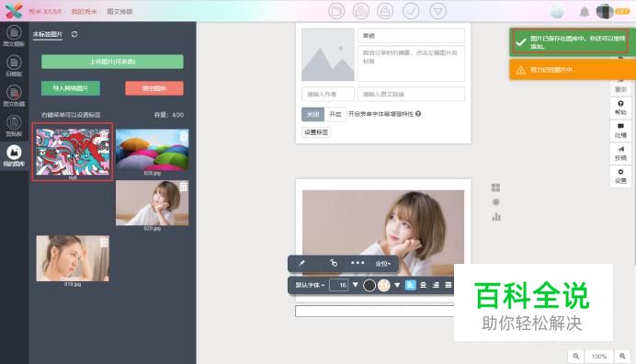Click the save icon in top toolbar

tap(385, 11)
